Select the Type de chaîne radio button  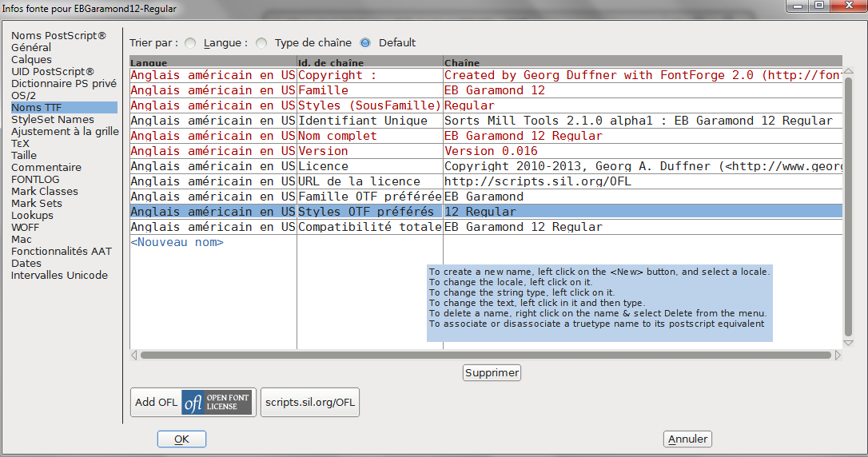point(262,43)
